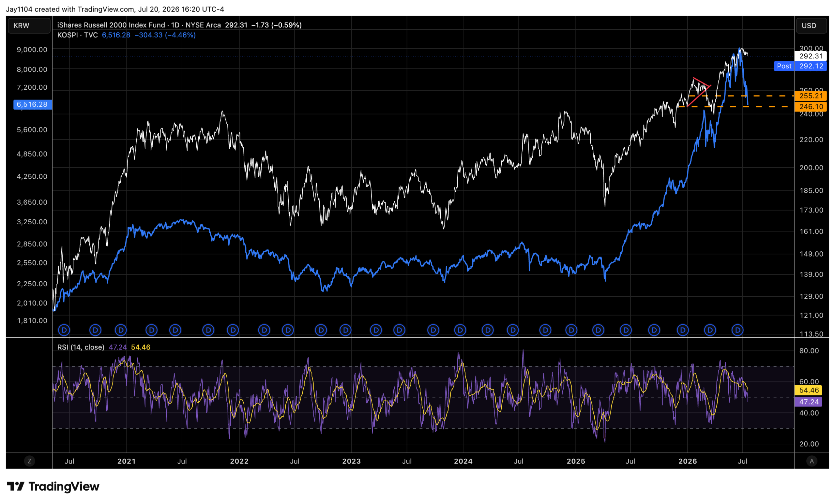
Task: Click the 2022 label on time axis
Action: [x=239, y=461]
